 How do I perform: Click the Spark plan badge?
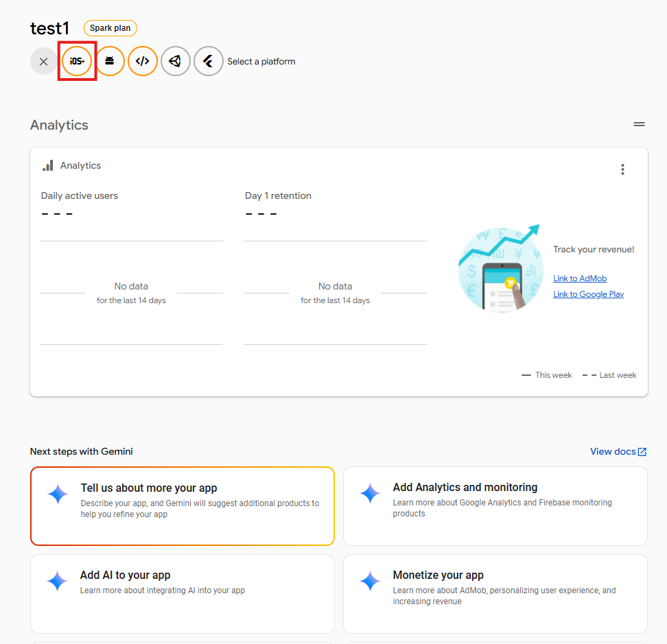110,28
